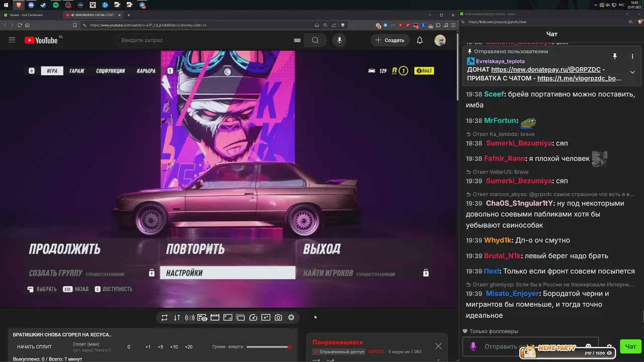Add +1 minute to split
The image size is (644, 362).
pyautogui.click(x=148, y=347)
